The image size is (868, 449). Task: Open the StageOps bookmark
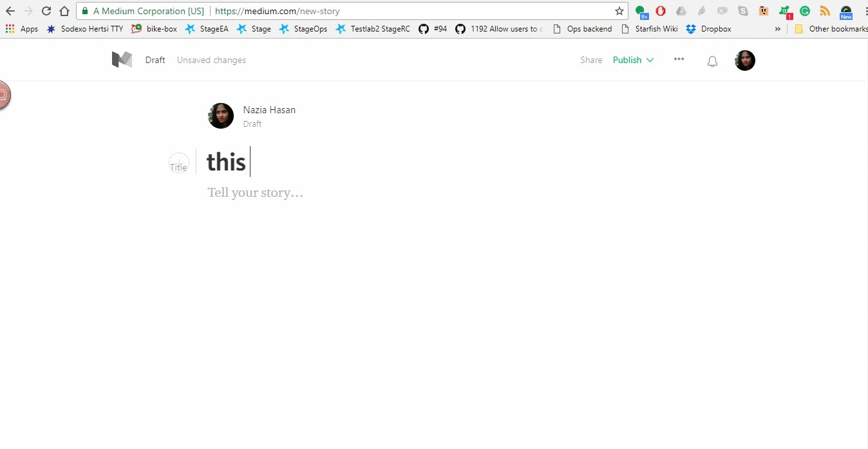point(303,29)
